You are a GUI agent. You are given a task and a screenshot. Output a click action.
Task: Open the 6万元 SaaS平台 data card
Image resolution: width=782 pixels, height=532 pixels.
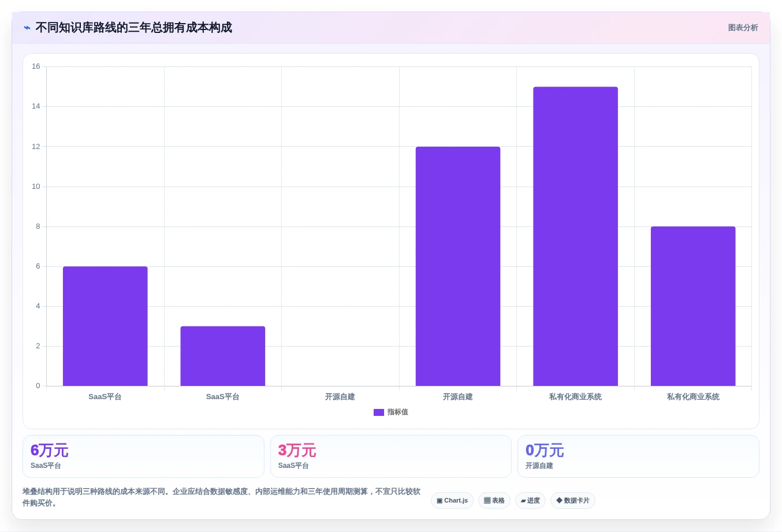143,456
